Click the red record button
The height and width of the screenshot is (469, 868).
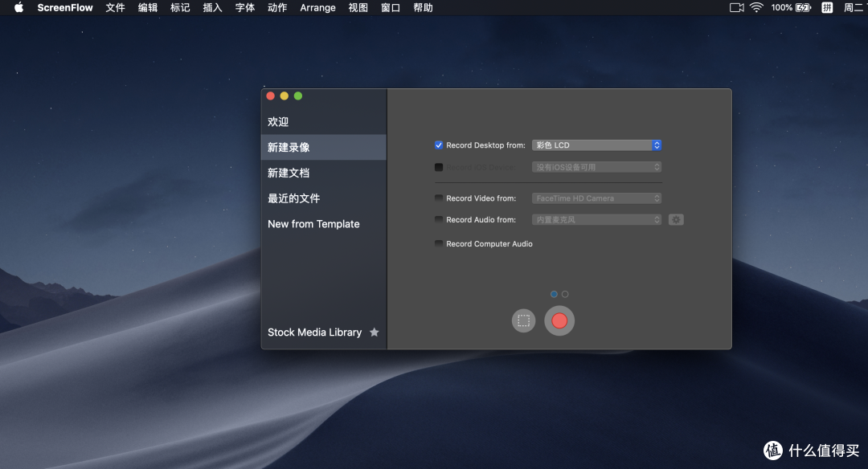[x=559, y=321]
